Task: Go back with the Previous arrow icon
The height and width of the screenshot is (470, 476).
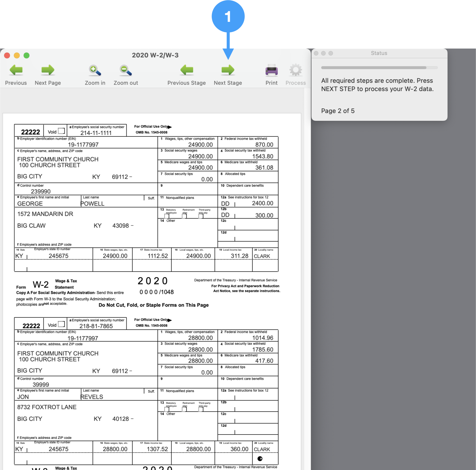Action: [16, 70]
